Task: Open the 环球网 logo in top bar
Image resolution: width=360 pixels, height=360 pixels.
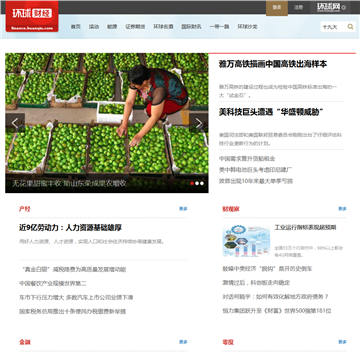Action: click(x=328, y=7)
